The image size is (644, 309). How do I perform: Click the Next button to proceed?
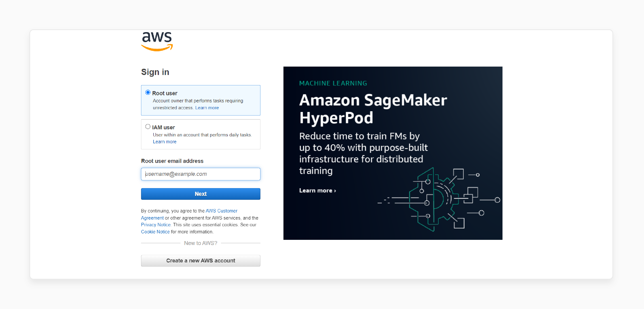201,194
